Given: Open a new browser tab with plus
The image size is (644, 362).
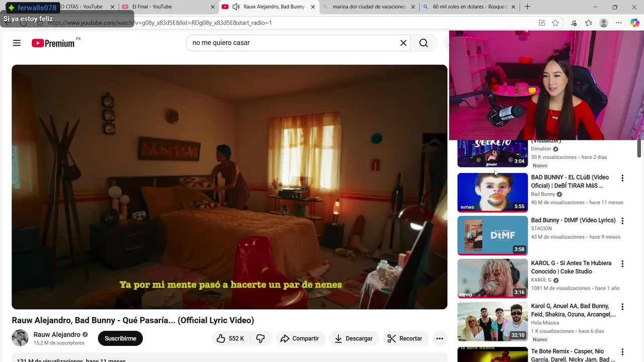Looking at the screenshot, I should click(x=527, y=7).
